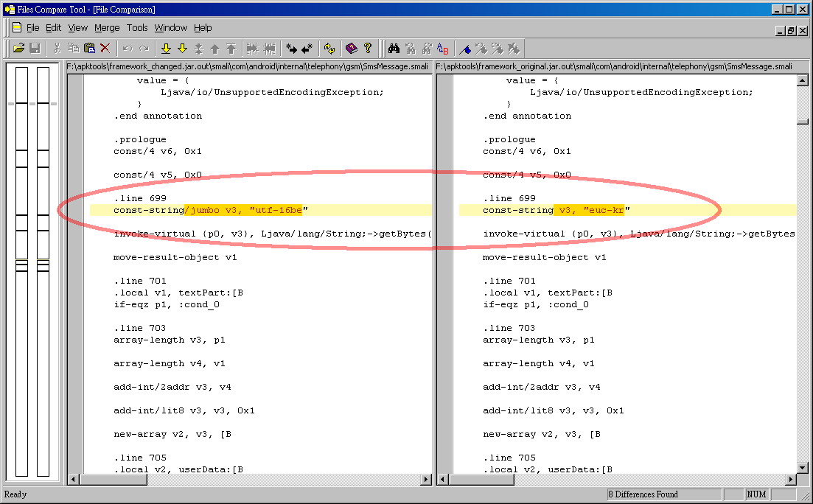This screenshot has height=504, width=813.
Task: Click the refresh/recompare arrows icon
Action: point(329,49)
